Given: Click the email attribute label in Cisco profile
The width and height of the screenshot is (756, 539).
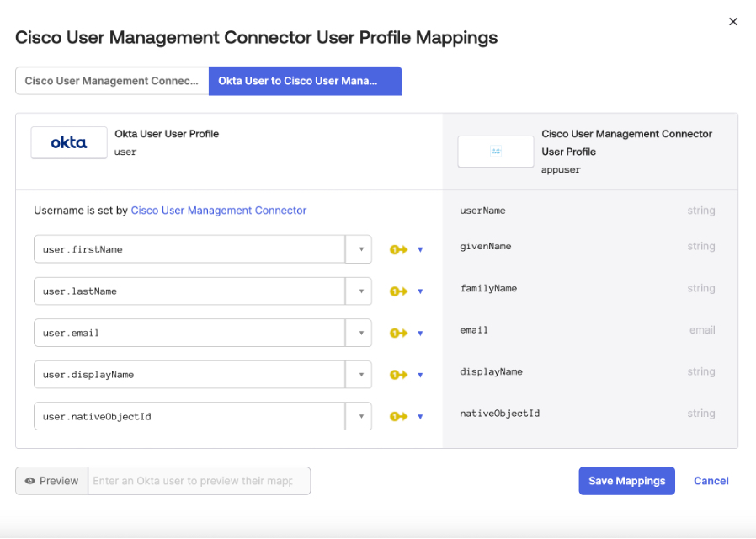Looking at the screenshot, I should coord(474,330).
